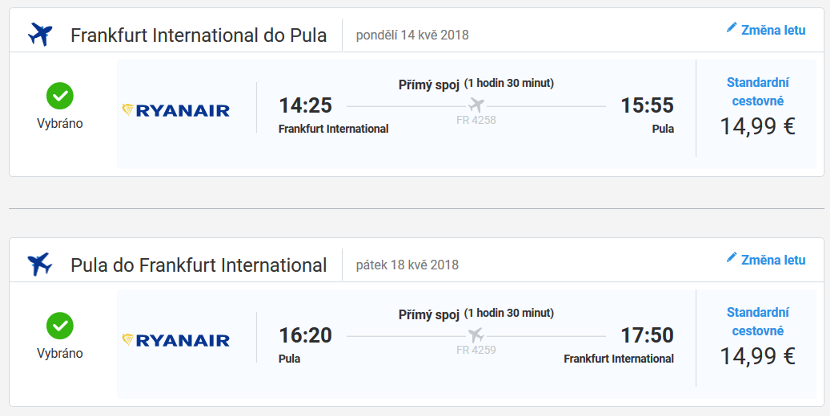
Task: Click the date pondělí 14 kvě 2018
Action: pos(412,35)
